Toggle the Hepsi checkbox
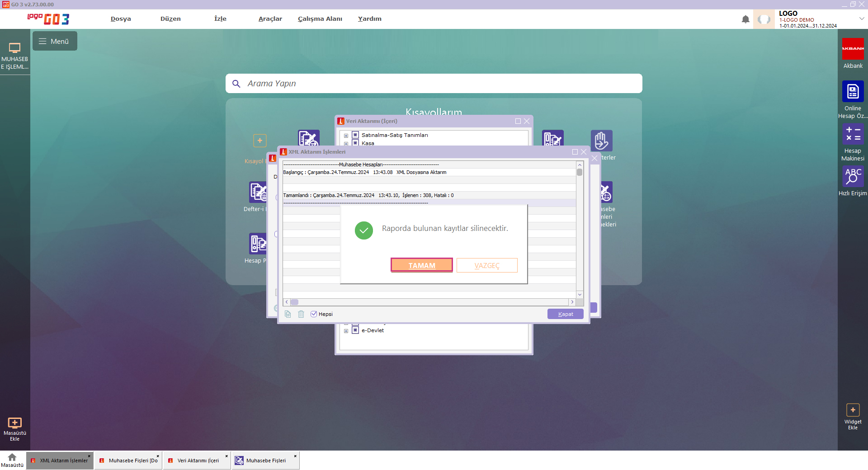Viewport: 868px width, 470px height. click(314, 314)
